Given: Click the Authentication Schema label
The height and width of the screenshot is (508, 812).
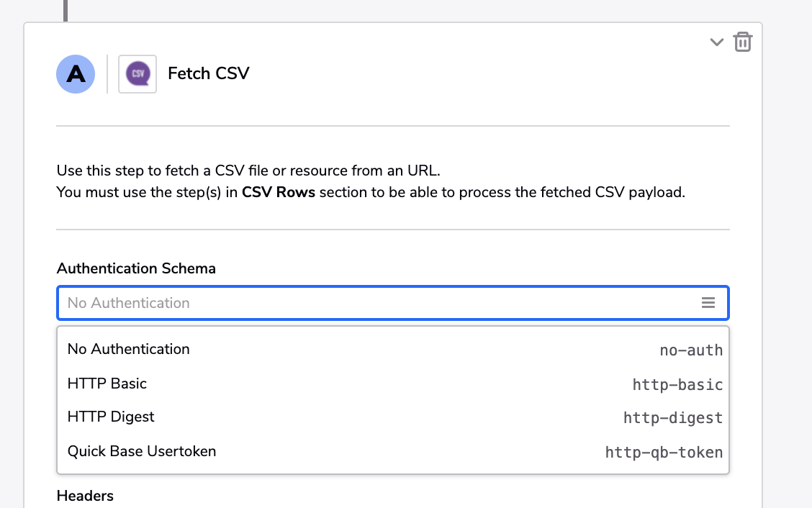Looking at the screenshot, I should coord(136,268).
